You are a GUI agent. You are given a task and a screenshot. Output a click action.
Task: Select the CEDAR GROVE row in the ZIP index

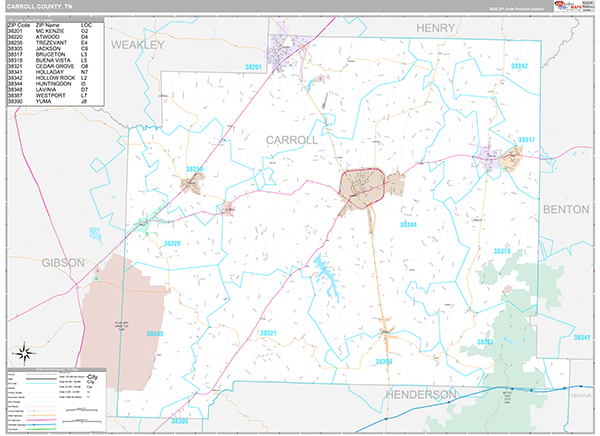[x=48, y=66]
